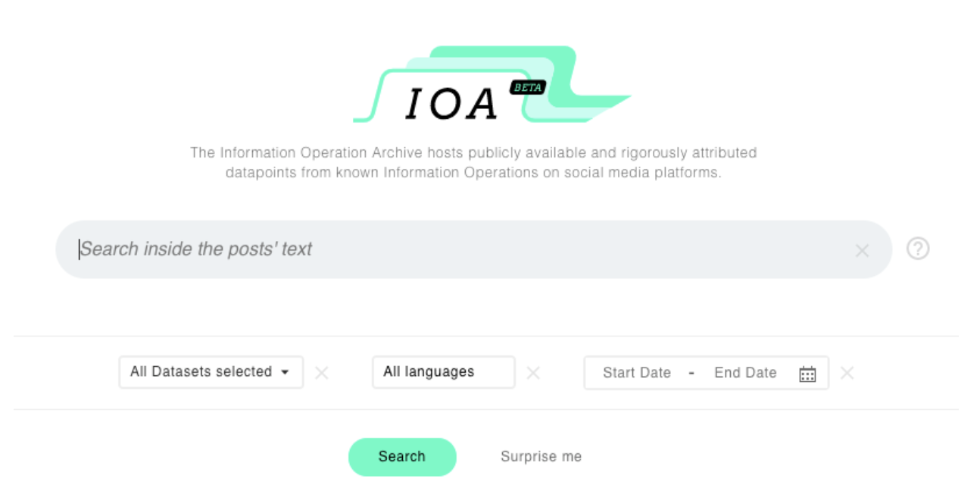Select the End Date field
The height and width of the screenshot is (485, 980).
745,373
